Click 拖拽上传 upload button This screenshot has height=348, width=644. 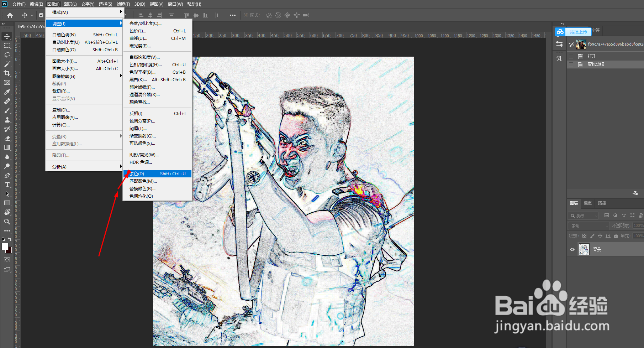tap(573, 32)
